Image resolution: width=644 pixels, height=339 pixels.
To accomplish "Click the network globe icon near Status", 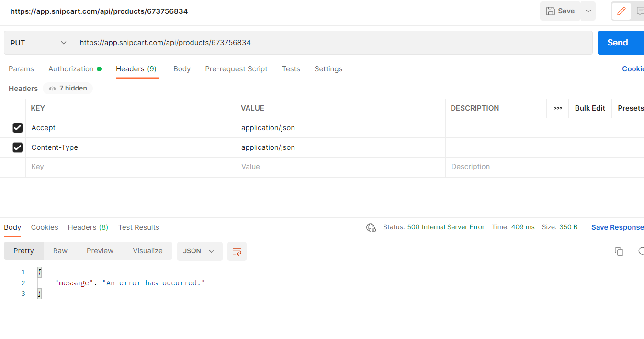I will 371,227.
